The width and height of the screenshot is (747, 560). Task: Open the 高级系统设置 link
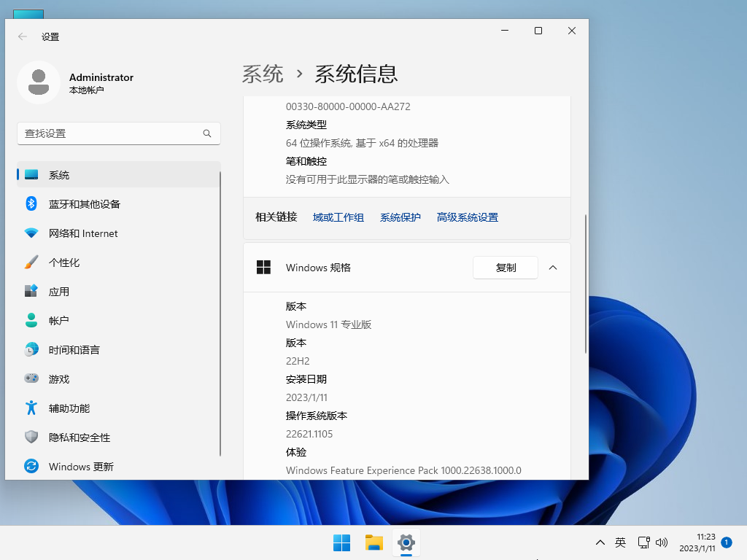(467, 217)
